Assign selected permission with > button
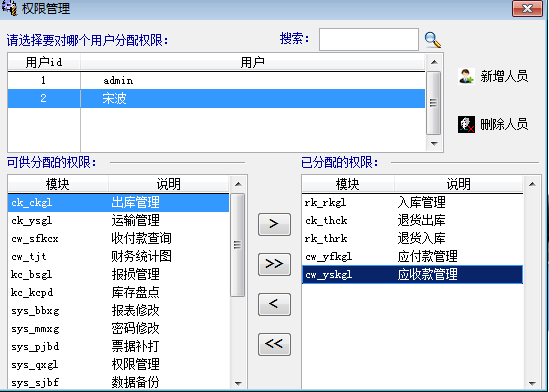Viewport: 549px width, 392px height. (x=274, y=224)
